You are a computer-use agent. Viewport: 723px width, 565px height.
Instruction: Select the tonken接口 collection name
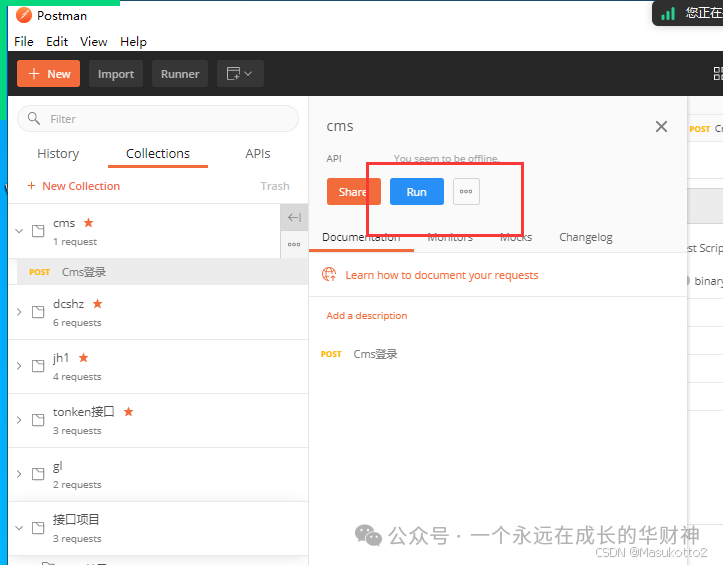(x=83, y=411)
